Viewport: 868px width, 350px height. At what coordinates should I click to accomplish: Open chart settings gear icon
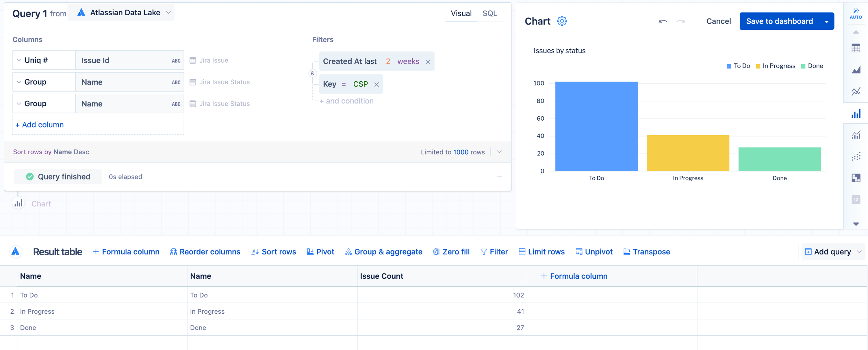click(562, 21)
